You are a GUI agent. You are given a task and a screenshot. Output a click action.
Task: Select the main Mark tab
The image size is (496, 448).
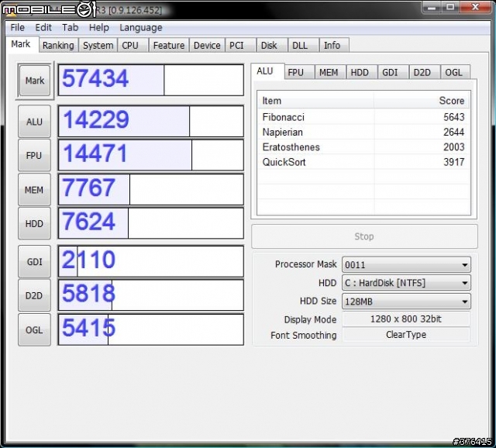point(21,44)
